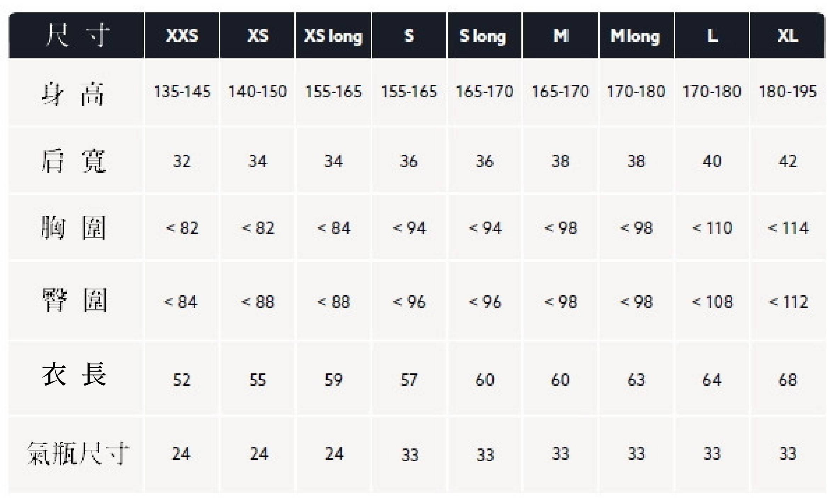Screen dimensions: 837x504
Task: Click the < 112 hip value
Action: click(788, 302)
